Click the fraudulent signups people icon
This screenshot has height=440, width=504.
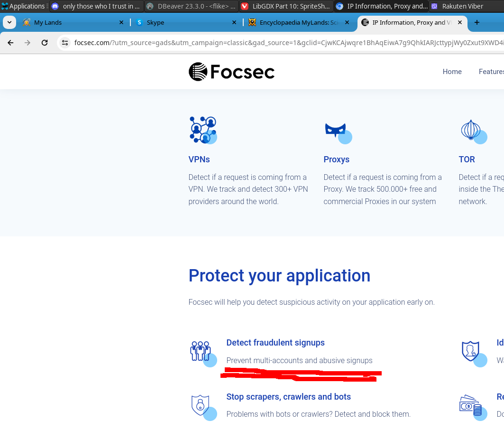(x=201, y=351)
